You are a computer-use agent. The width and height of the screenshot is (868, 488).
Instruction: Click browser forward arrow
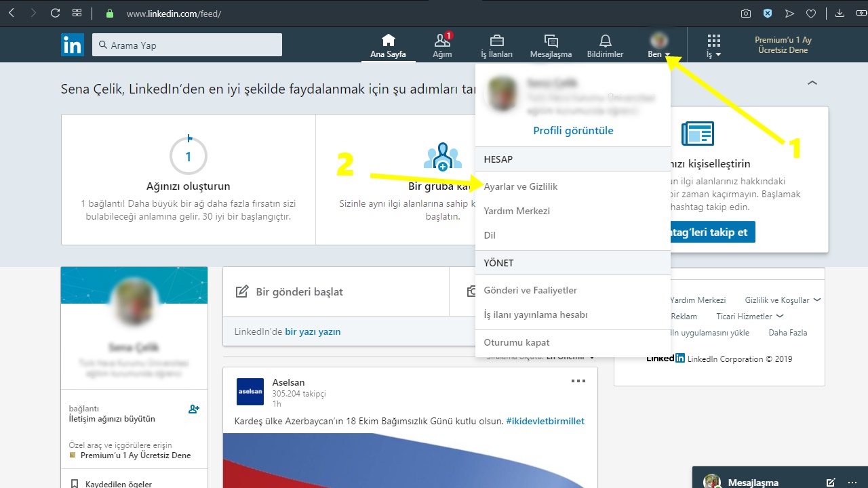point(33,13)
